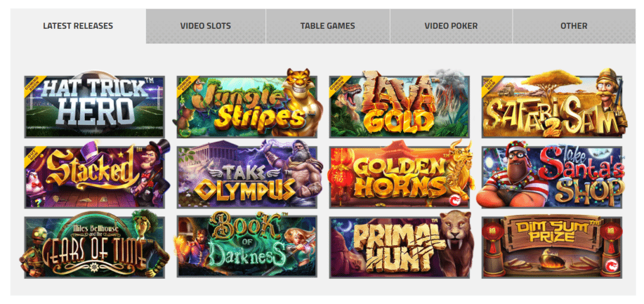Select the Take Santa's Shop game
The image size is (644, 304).
[x=552, y=177]
